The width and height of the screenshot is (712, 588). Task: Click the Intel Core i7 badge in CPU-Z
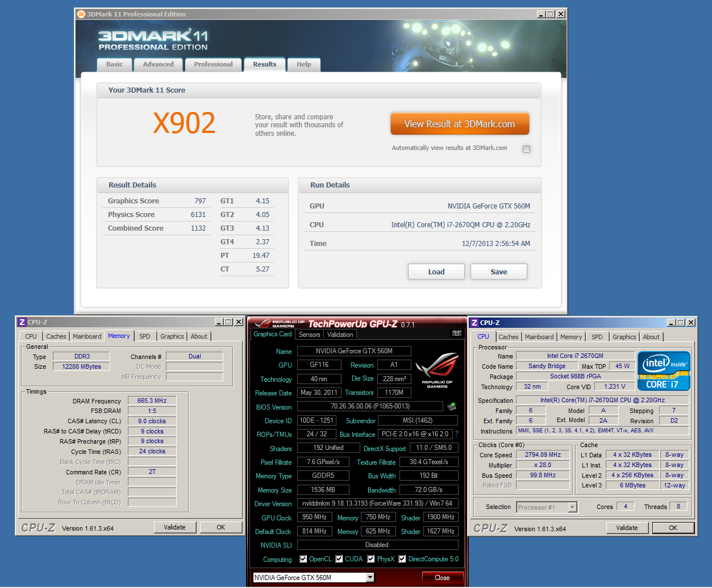click(663, 371)
